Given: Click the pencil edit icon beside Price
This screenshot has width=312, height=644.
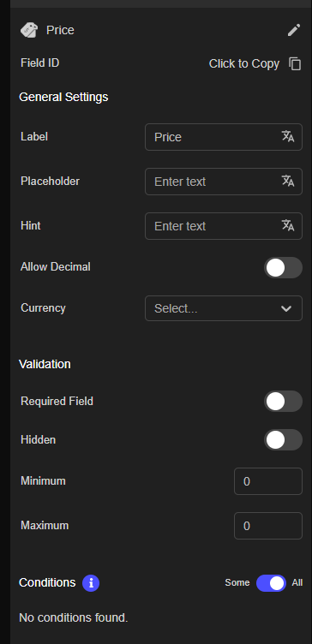Looking at the screenshot, I should click(294, 30).
